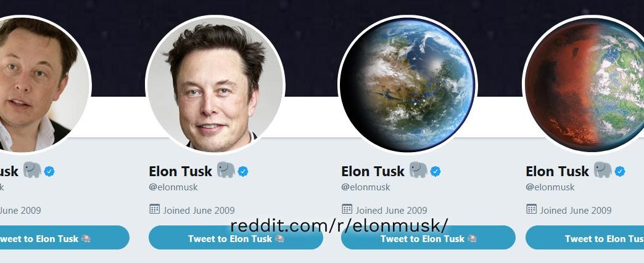Click the calendar icon on the half-red planet profile
This screenshot has width=644, height=263.
coord(531,209)
